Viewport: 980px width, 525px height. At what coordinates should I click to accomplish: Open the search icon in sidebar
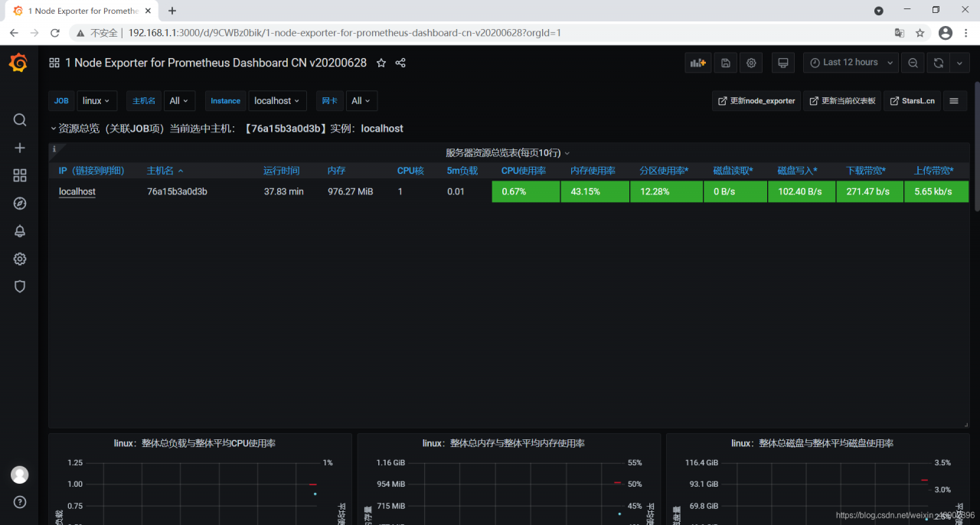coord(20,120)
